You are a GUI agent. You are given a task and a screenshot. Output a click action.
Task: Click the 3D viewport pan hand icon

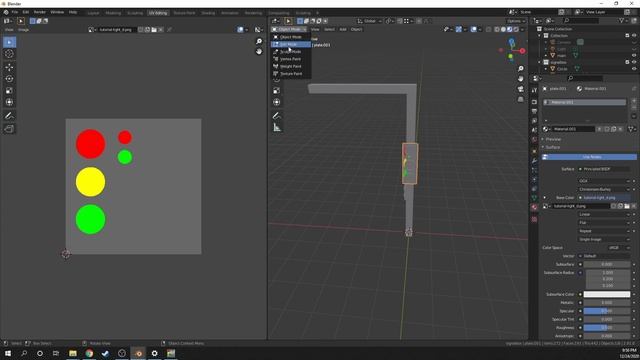pyautogui.click(x=520, y=79)
